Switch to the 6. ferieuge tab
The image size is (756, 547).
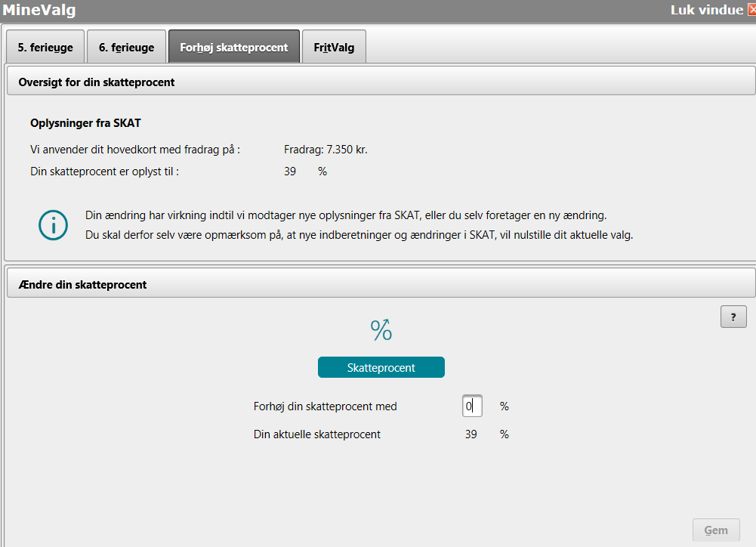[x=126, y=48]
